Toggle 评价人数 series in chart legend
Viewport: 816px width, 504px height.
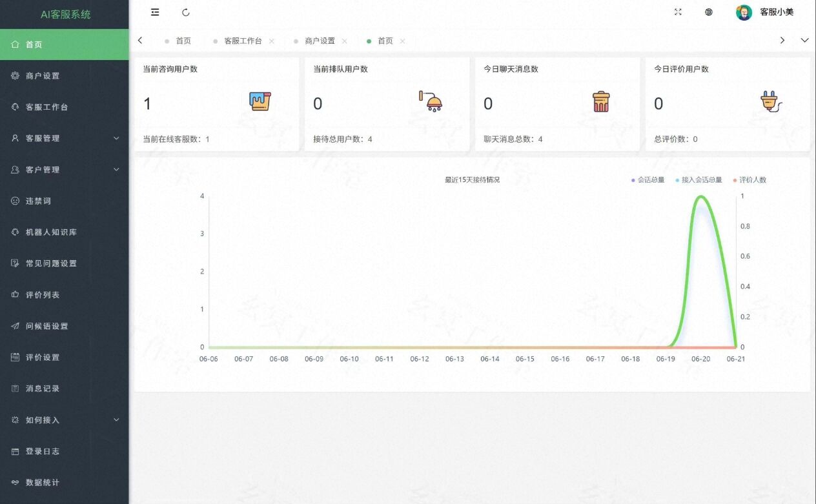pos(750,180)
